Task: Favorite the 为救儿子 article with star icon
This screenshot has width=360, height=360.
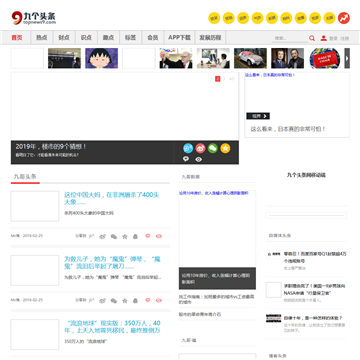Action: (125, 301)
